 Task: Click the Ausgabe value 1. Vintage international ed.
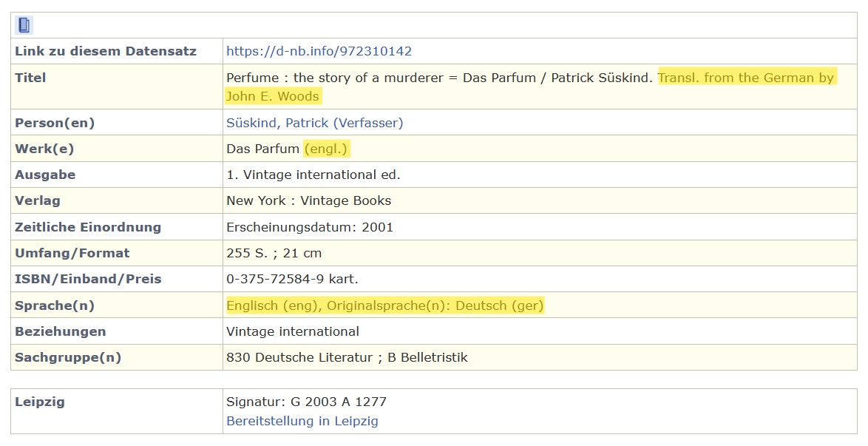point(313,175)
